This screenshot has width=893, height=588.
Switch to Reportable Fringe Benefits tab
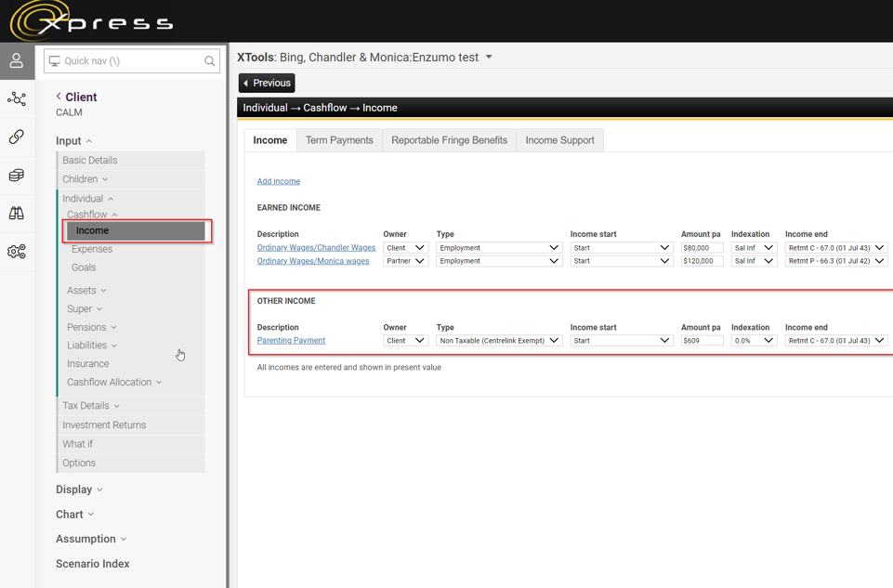(x=449, y=140)
